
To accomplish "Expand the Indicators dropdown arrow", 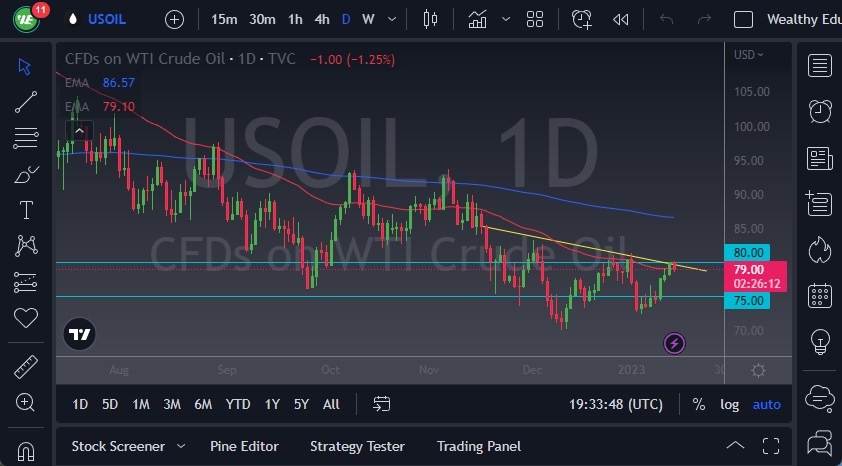I will [x=504, y=19].
